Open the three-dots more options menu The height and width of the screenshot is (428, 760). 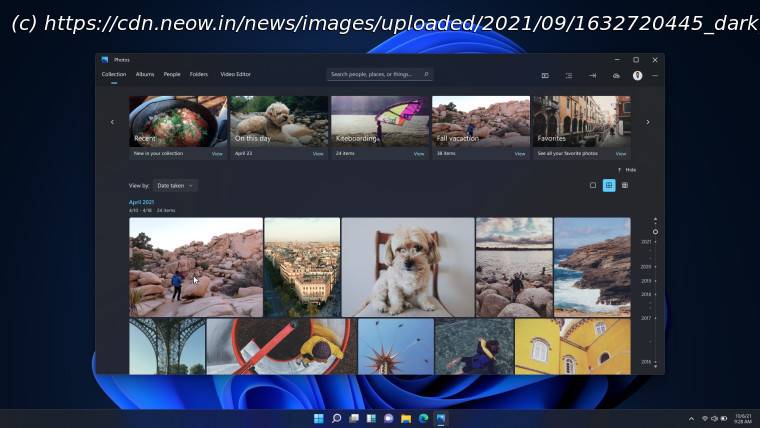click(655, 75)
